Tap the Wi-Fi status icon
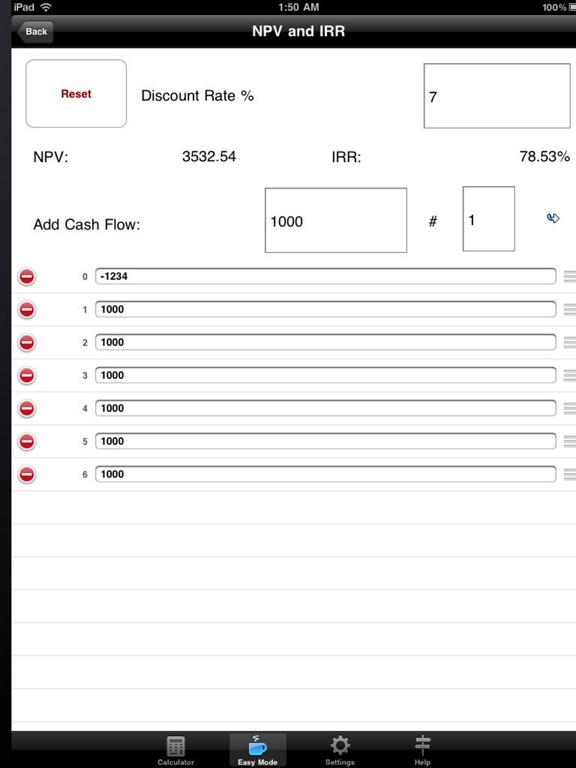The width and height of the screenshot is (576, 768). point(47,7)
